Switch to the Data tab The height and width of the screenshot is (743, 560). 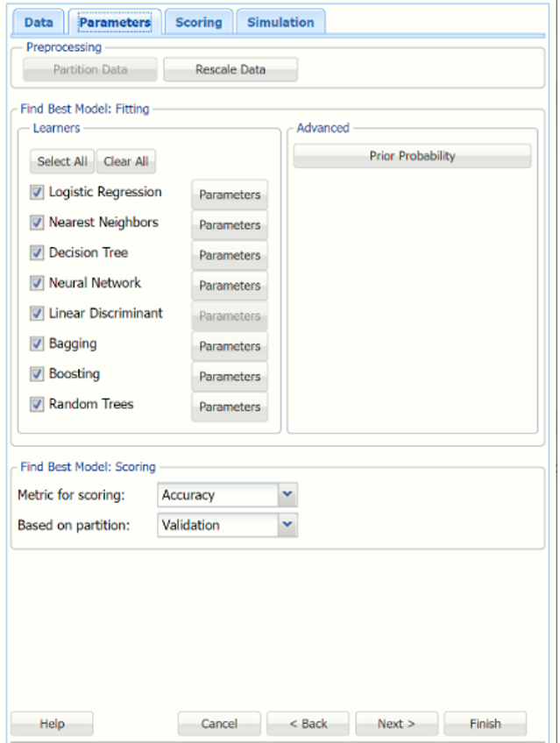coord(39,22)
